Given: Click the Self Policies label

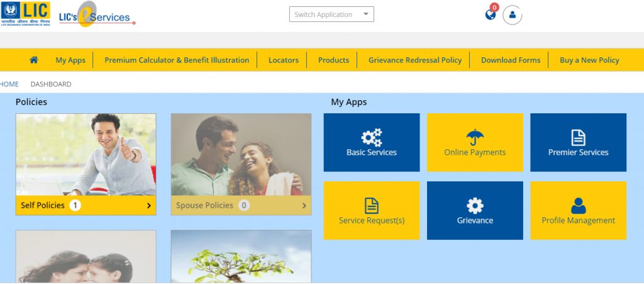Looking at the screenshot, I should point(43,205).
